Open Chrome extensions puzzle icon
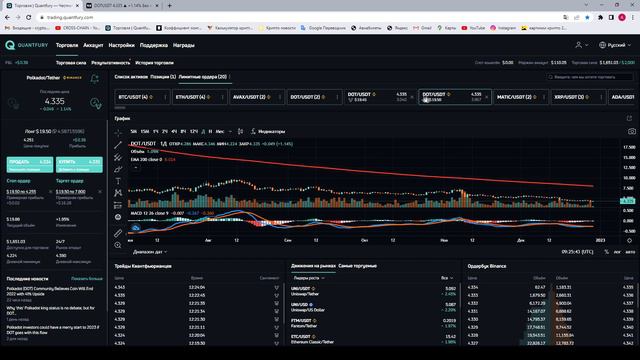Screen dimensions: 640x360 (600, 18)
